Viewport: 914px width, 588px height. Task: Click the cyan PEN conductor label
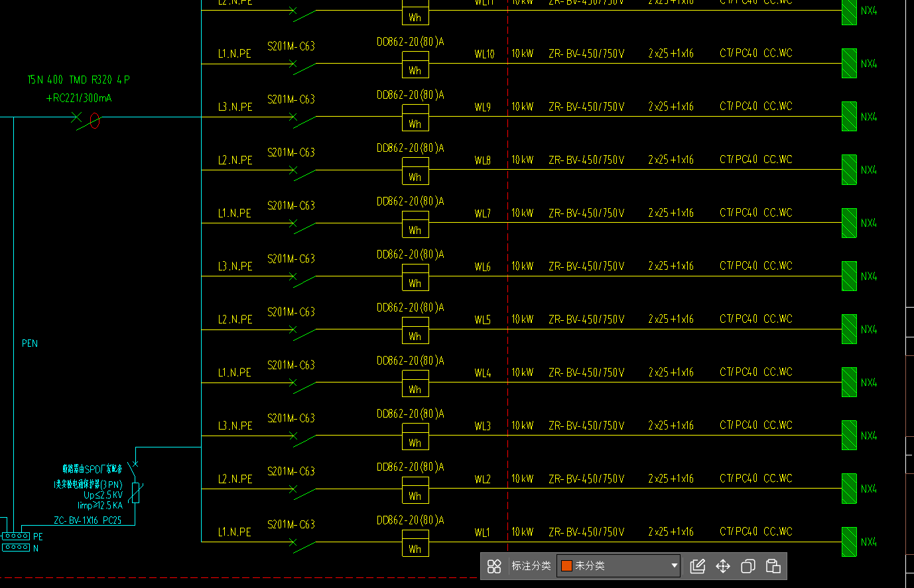tap(30, 343)
